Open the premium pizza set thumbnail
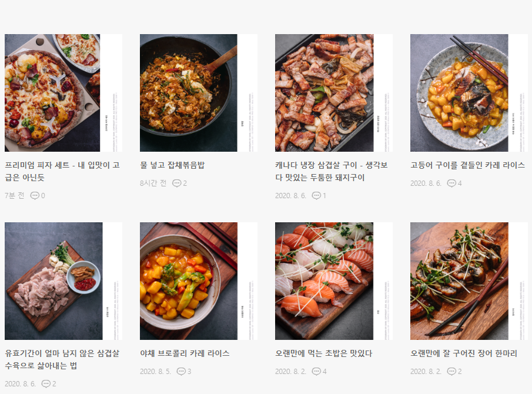Viewport: 532px width, 394px height. tap(63, 93)
